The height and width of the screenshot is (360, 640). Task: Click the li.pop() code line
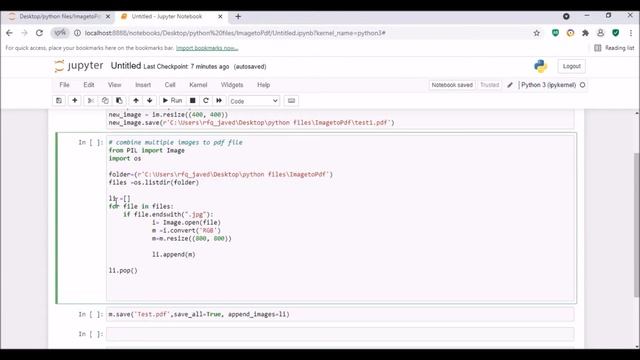123,270
